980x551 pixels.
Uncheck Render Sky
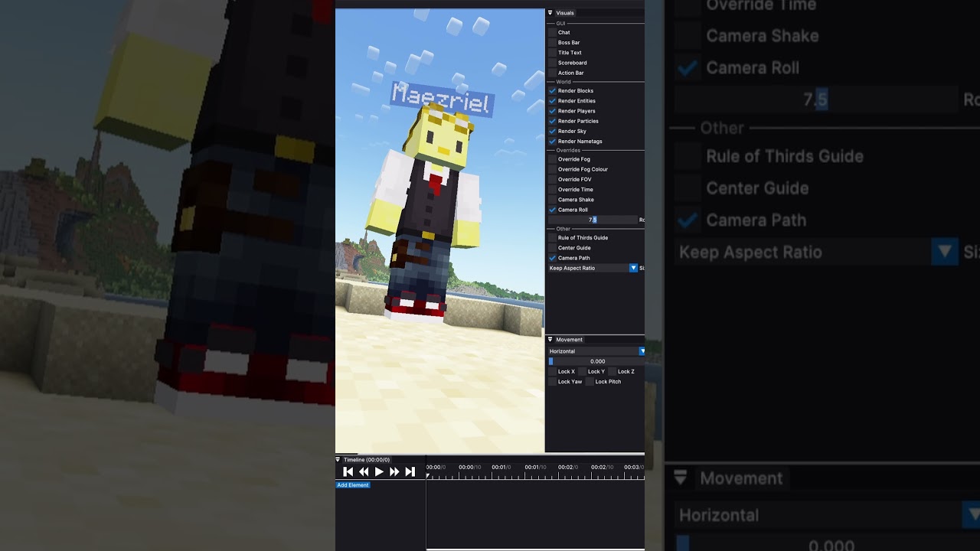click(x=552, y=131)
